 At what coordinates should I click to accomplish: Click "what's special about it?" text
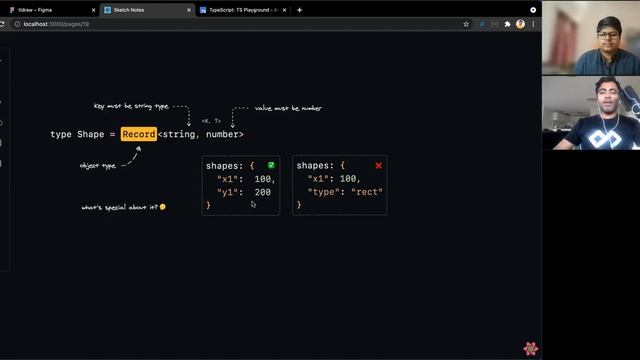click(119, 207)
